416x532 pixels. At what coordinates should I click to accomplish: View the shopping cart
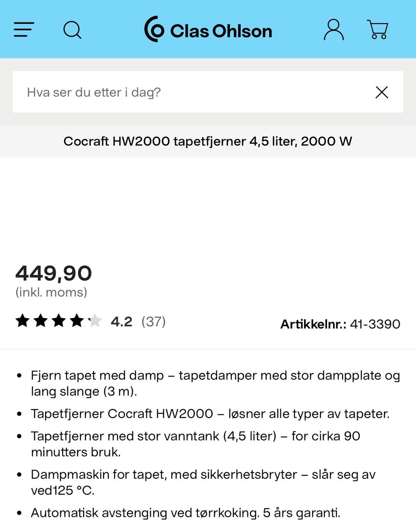pyautogui.click(x=378, y=30)
